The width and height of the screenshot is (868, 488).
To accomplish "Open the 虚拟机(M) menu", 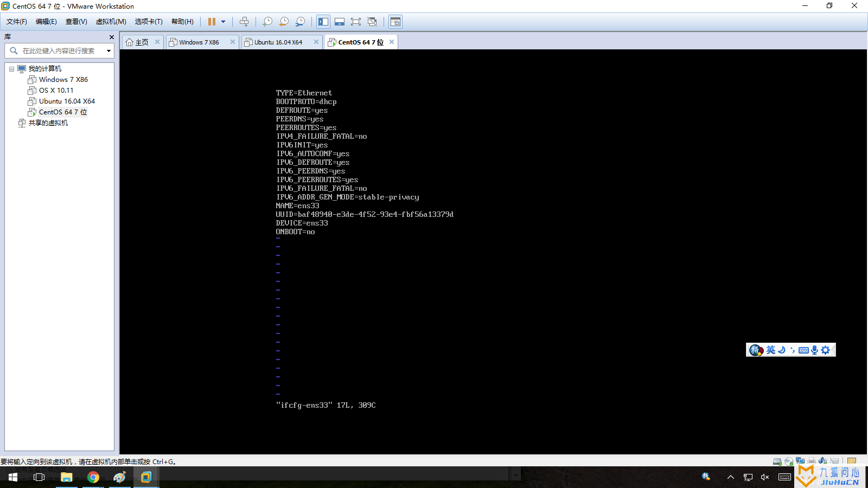I will point(111,22).
